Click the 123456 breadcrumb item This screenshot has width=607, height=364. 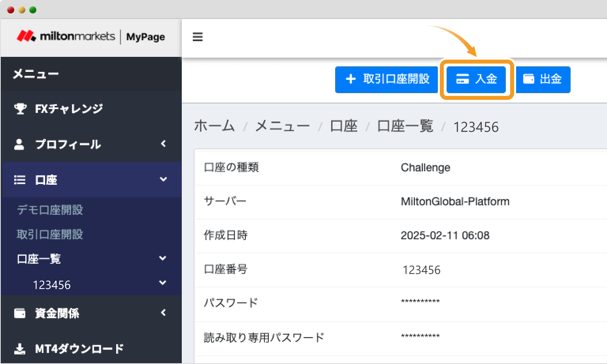click(x=476, y=127)
